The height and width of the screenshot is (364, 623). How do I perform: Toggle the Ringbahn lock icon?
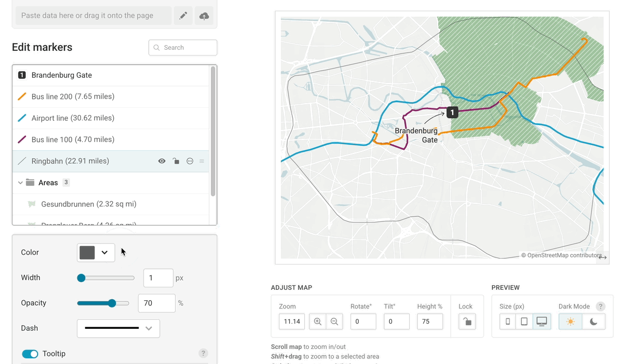pyautogui.click(x=176, y=161)
